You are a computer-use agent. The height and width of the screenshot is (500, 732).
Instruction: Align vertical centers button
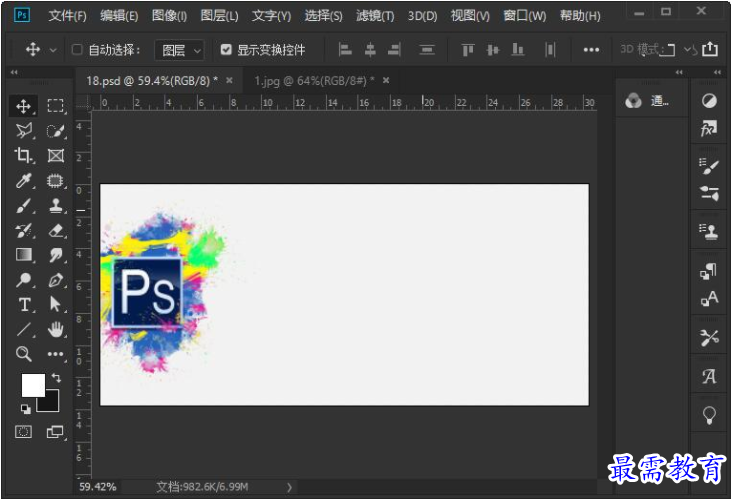[x=493, y=49]
